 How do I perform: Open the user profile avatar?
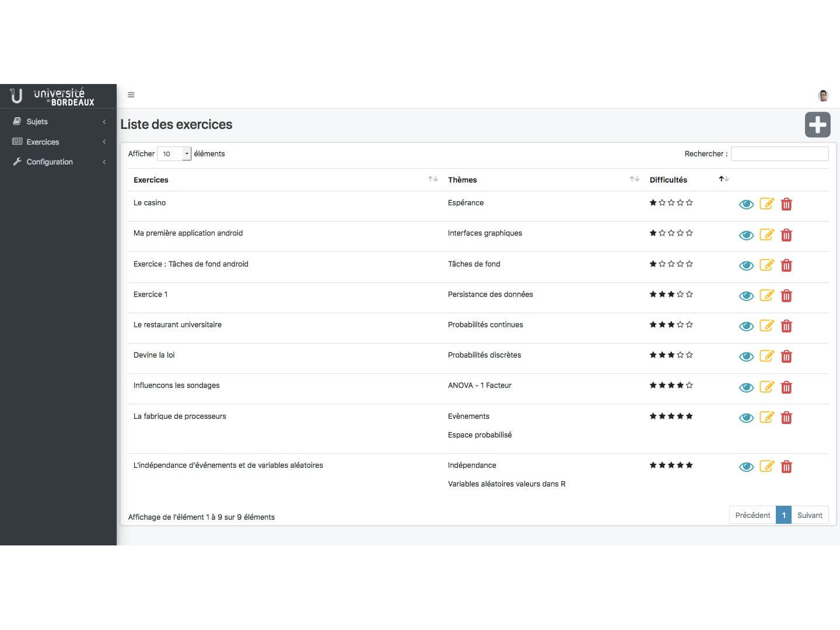point(823,96)
